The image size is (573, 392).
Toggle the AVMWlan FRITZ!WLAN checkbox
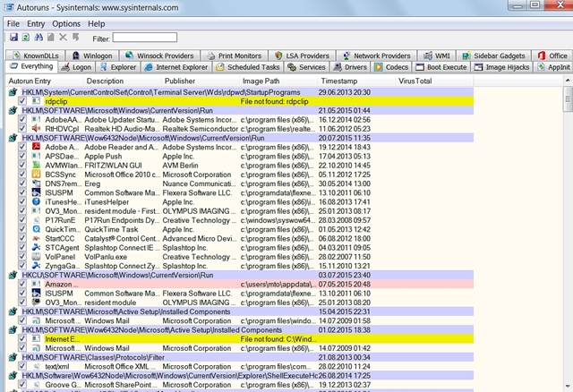pos(22,166)
